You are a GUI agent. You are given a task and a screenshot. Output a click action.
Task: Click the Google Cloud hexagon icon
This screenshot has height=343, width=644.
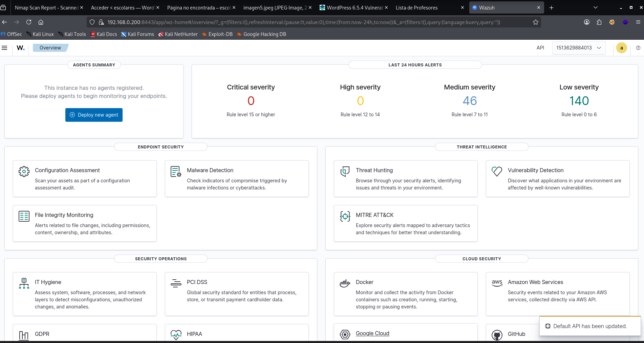click(345, 335)
